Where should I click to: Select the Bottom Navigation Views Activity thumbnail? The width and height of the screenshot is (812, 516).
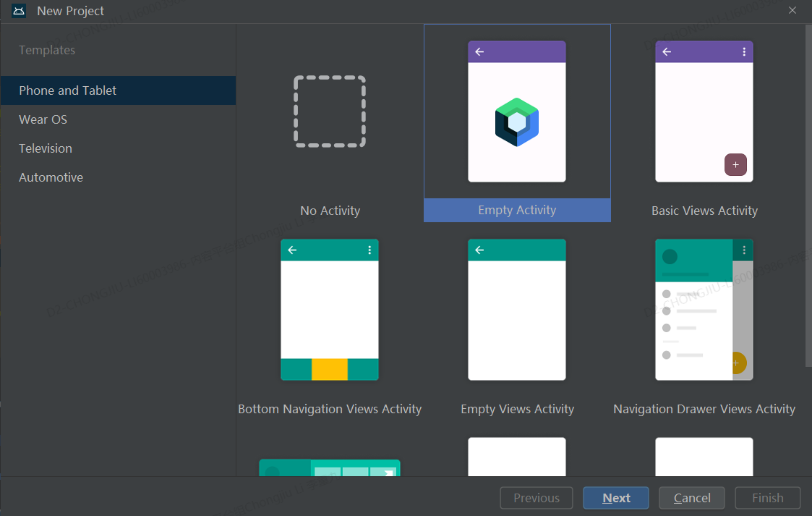[330, 310]
